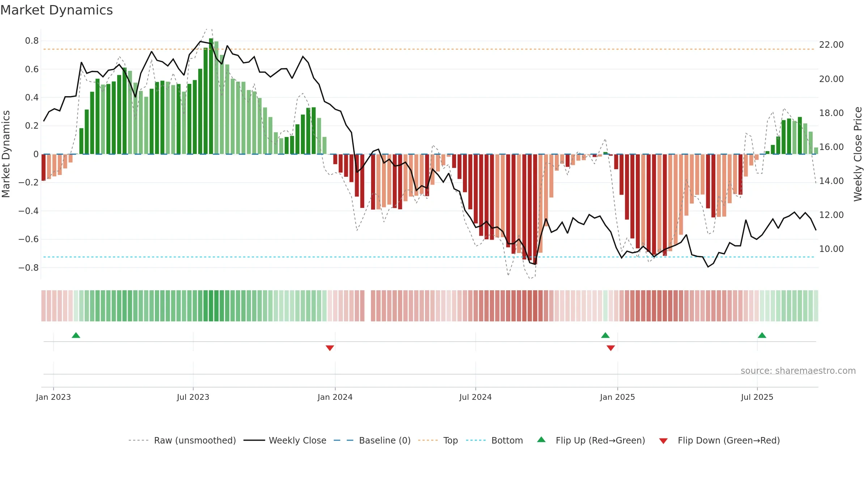This screenshot has width=868, height=488.
Task: Toggle the Flip Up (Red→Green) legend entry
Action: point(591,440)
